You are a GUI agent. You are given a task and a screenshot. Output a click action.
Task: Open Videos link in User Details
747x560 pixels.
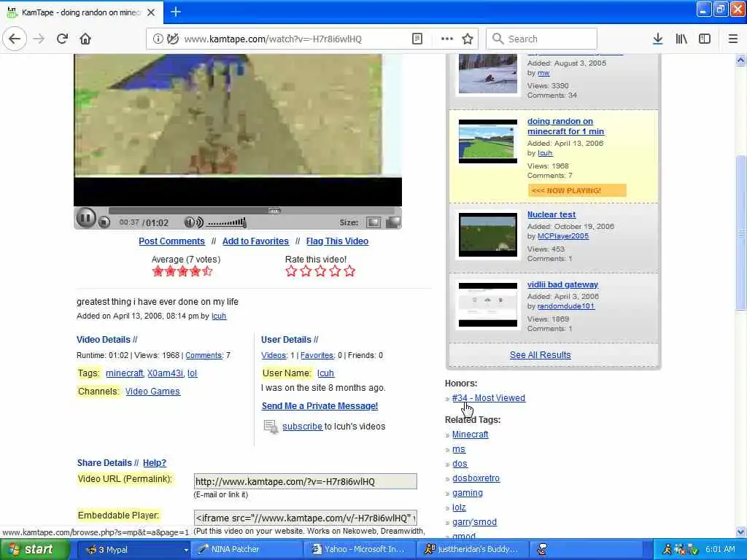[274, 356]
